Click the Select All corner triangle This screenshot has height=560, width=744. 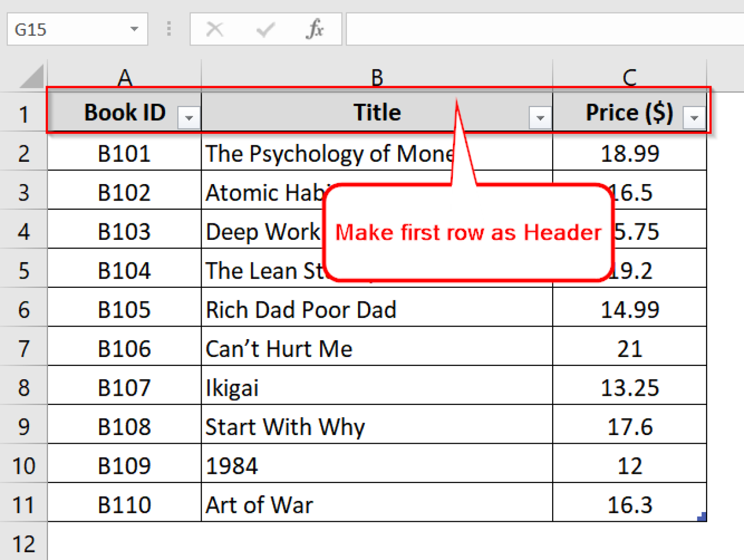coord(32,78)
